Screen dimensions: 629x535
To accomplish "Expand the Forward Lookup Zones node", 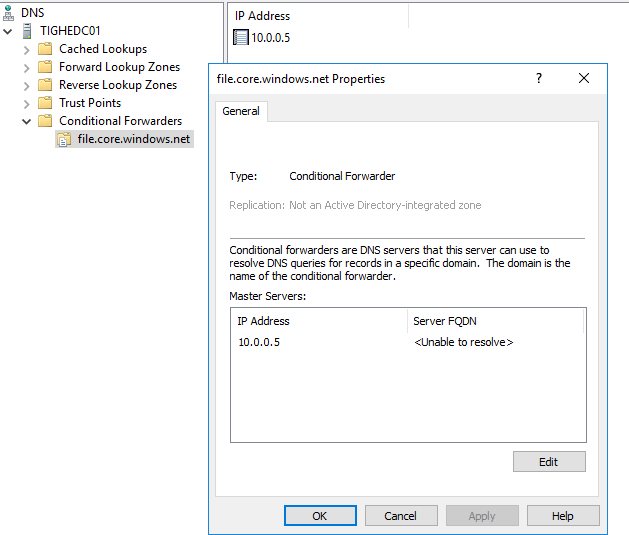I will click(27, 67).
